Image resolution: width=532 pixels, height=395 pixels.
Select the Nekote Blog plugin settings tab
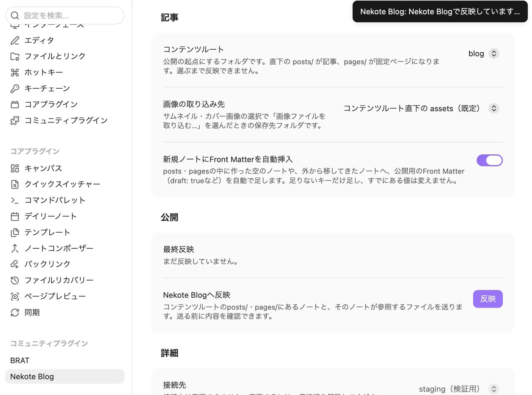pos(65,377)
